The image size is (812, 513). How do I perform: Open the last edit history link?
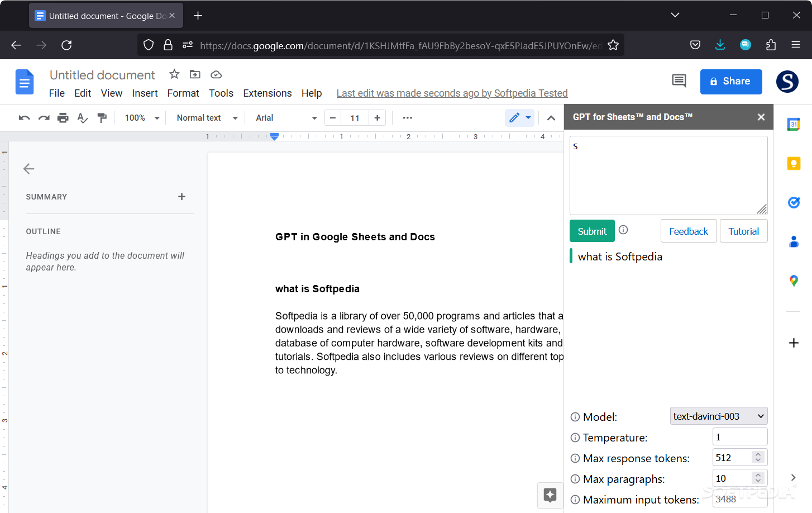pos(452,93)
